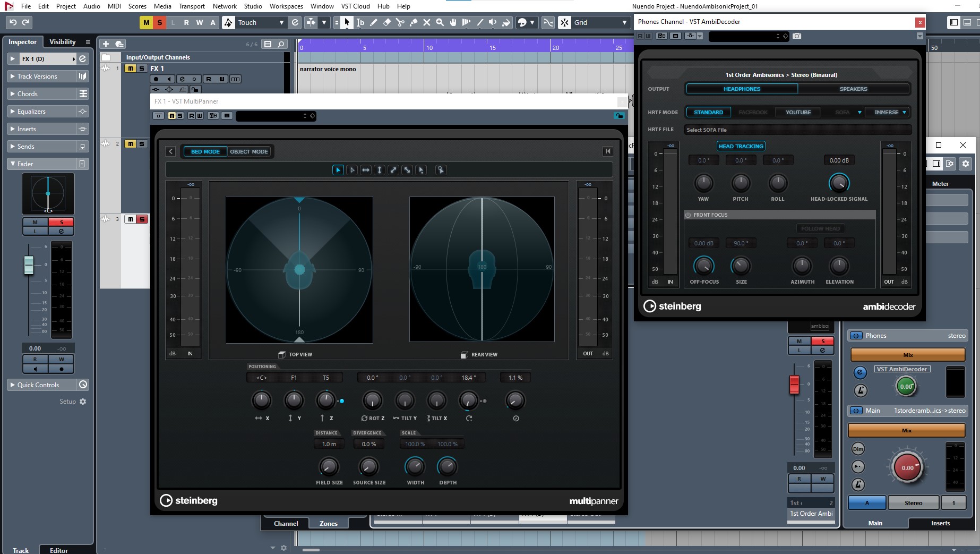This screenshot has width=980, height=554.
Task: Choose horizontal movement restriction in MultiPanner
Action: click(x=366, y=170)
